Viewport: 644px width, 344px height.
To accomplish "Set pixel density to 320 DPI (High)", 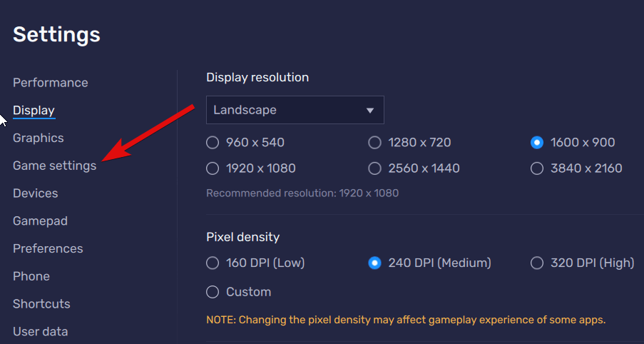I will 537,263.
